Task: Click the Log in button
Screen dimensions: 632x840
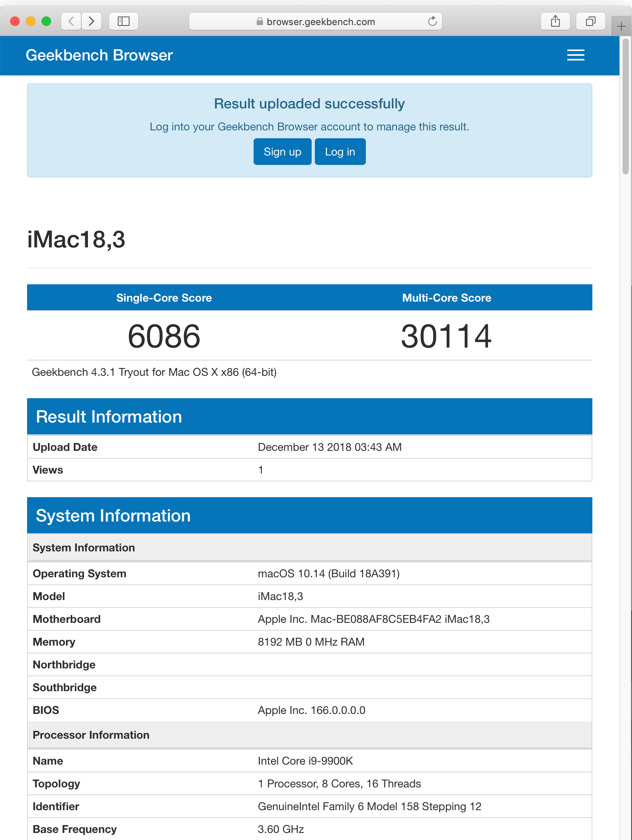Action: [x=340, y=152]
